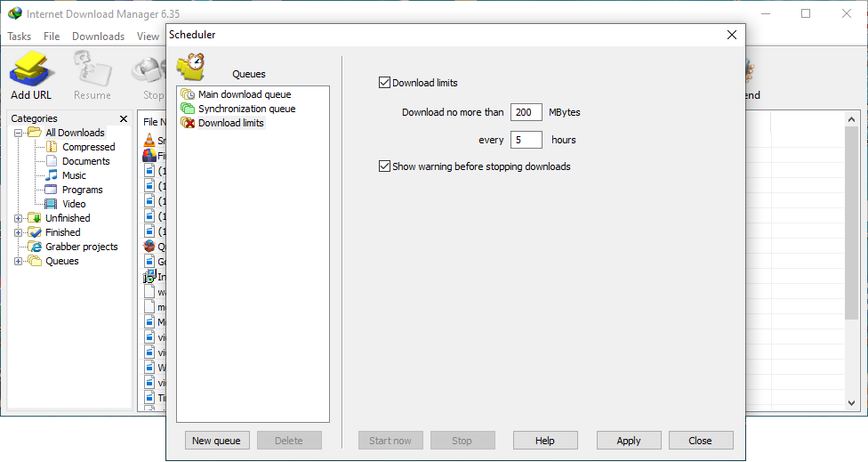Open the Tasks menu
This screenshot has width=868, height=462.
[19, 36]
